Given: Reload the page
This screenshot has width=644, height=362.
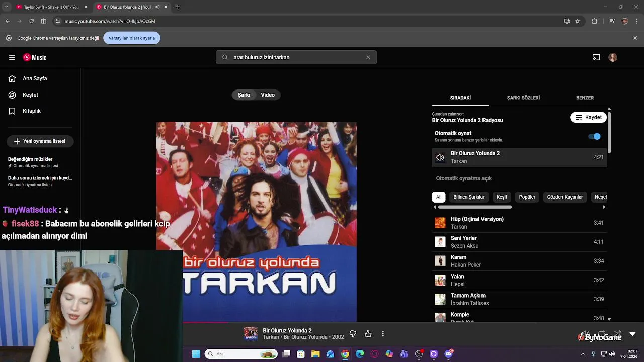Looking at the screenshot, I should (x=31, y=21).
